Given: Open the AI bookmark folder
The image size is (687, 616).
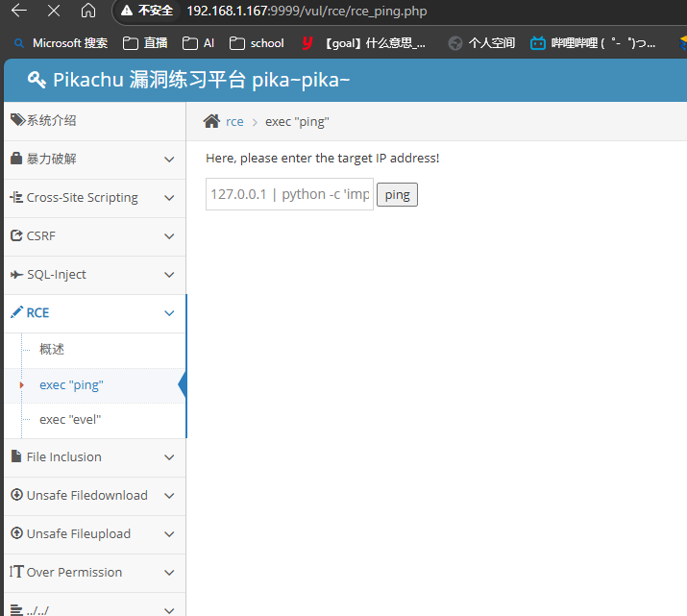Looking at the screenshot, I should click(x=198, y=43).
